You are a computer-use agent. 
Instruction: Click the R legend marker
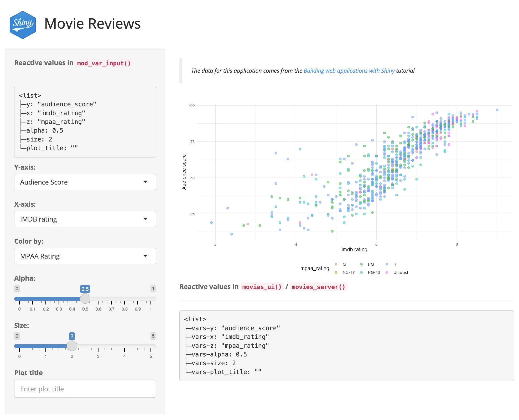pos(387,264)
